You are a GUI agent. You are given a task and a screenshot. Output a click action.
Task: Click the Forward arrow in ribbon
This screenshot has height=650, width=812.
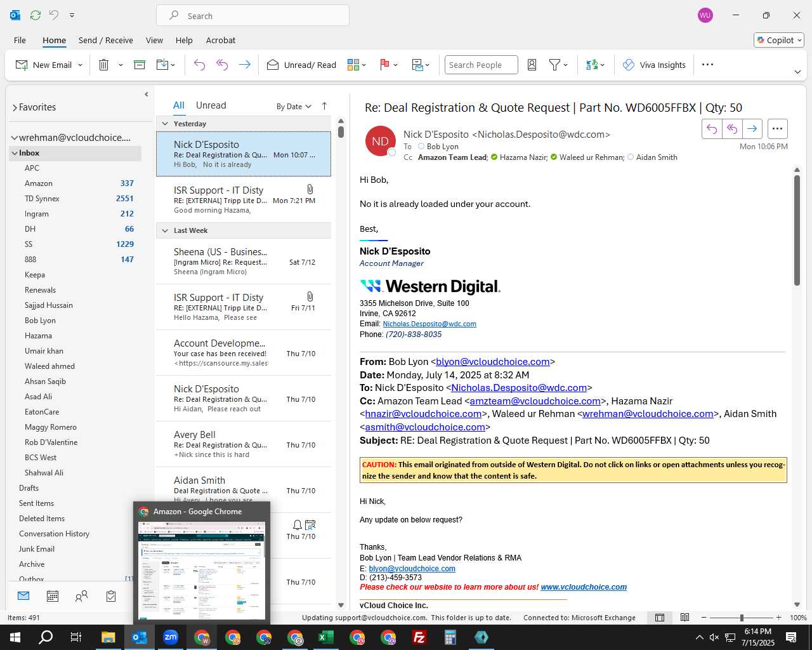point(244,65)
